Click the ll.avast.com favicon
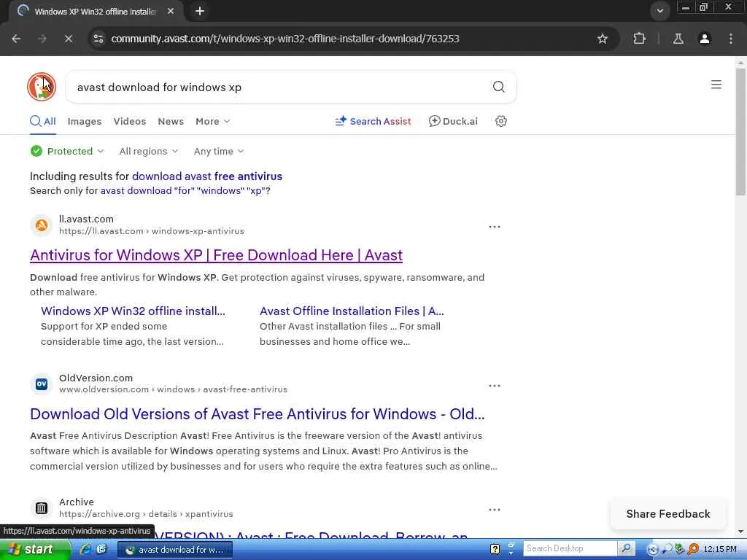 42,225
